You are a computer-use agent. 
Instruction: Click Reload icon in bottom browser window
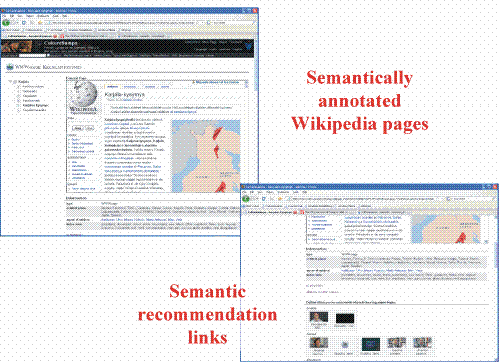(x=264, y=199)
